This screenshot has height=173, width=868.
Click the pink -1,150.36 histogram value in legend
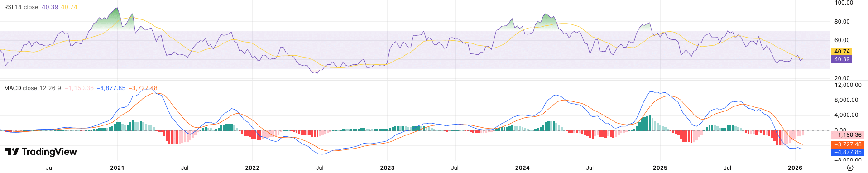[79, 88]
